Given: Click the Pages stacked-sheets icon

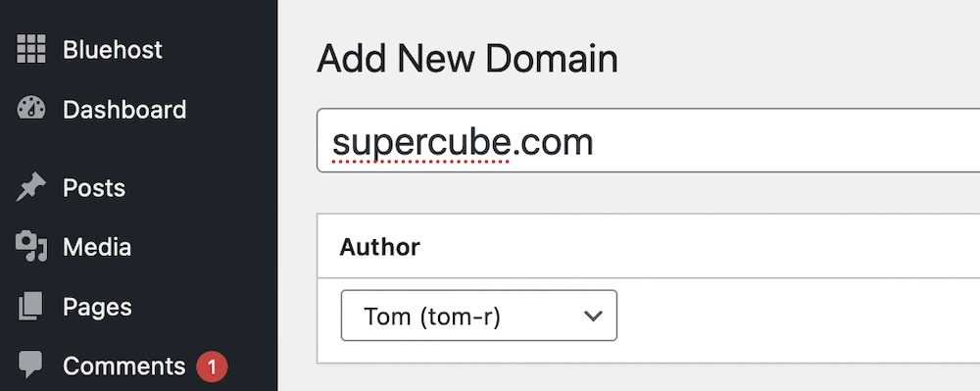Looking at the screenshot, I should (30, 306).
